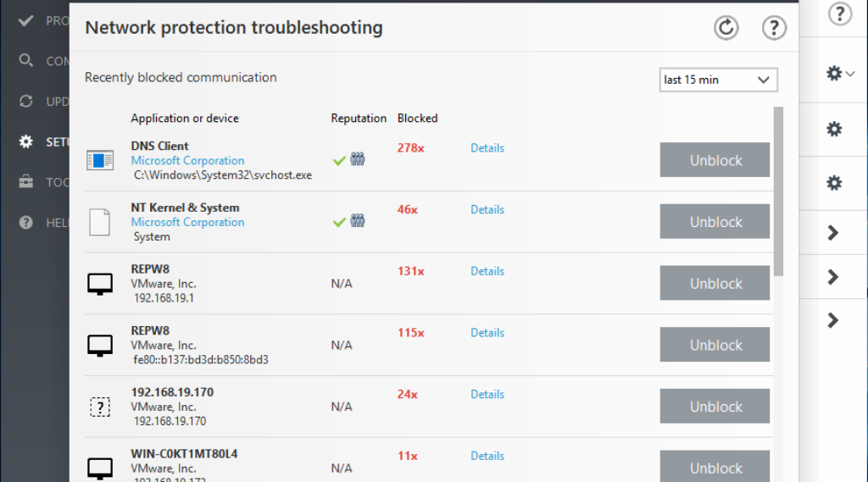Image resolution: width=868 pixels, height=482 pixels.
Task: Click the refresh icon in the dialog header
Action: (x=726, y=28)
